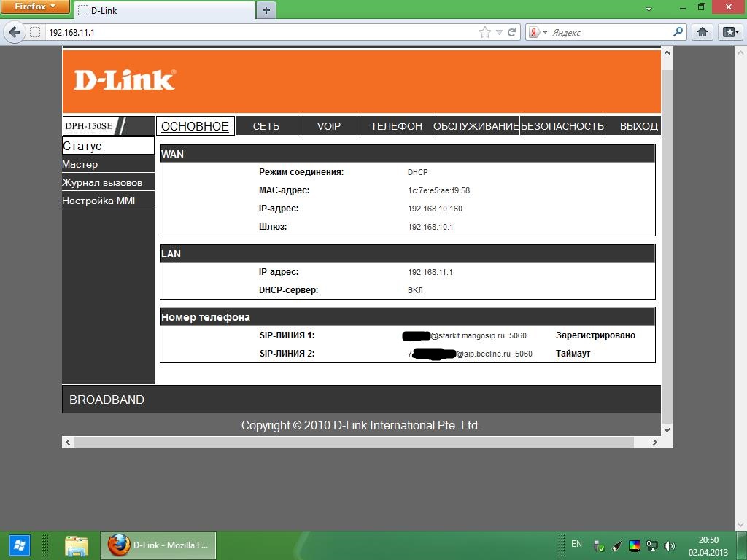Click the BROADBAND footer label
The image size is (747, 560).
click(107, 400)
